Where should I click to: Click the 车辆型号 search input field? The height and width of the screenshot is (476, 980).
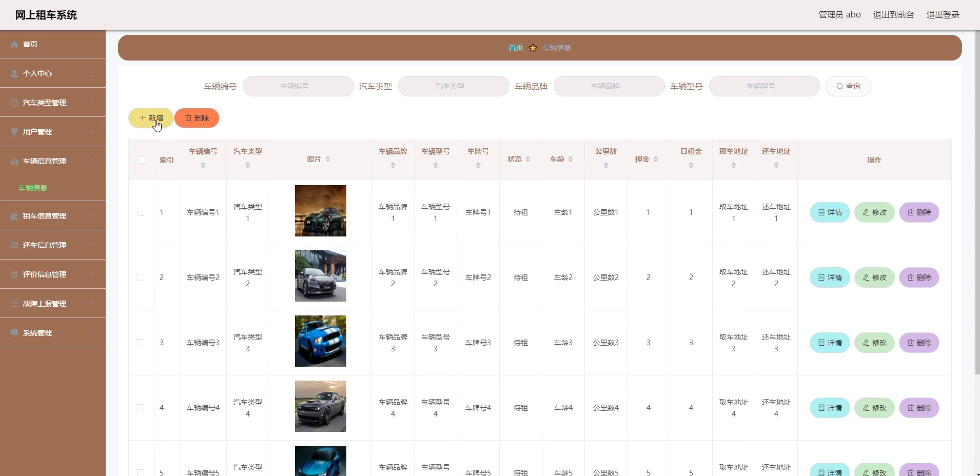click(x=765, y=86)
